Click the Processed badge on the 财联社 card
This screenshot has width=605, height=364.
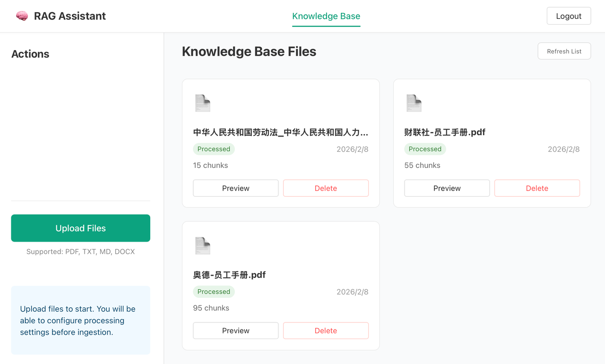(x=425, y=149)
